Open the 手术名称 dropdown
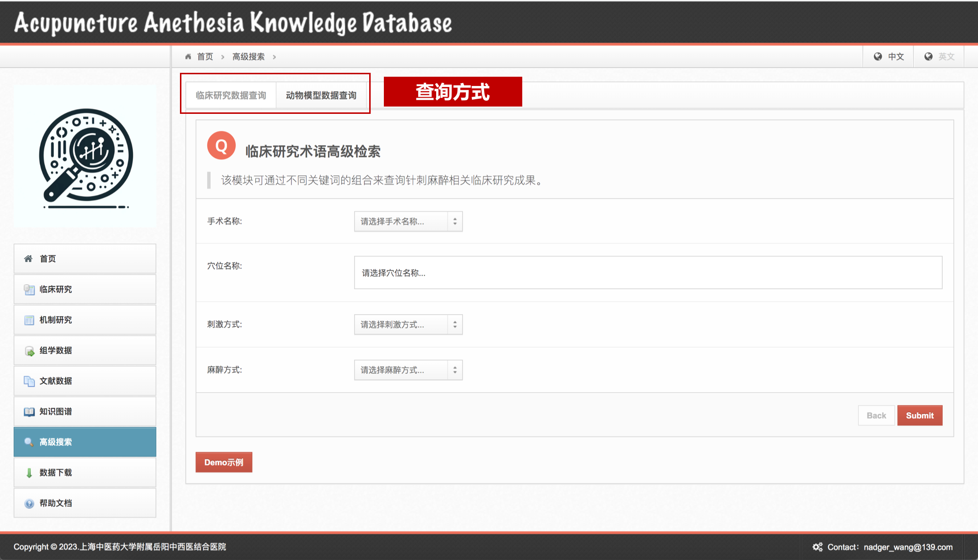The image size is (978, 560). 408,221
